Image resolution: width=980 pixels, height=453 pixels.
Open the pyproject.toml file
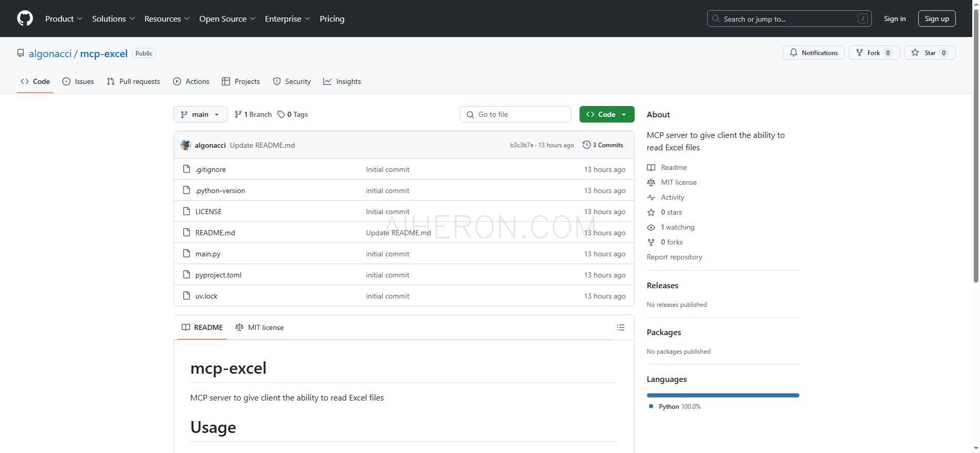pos(218,275)
